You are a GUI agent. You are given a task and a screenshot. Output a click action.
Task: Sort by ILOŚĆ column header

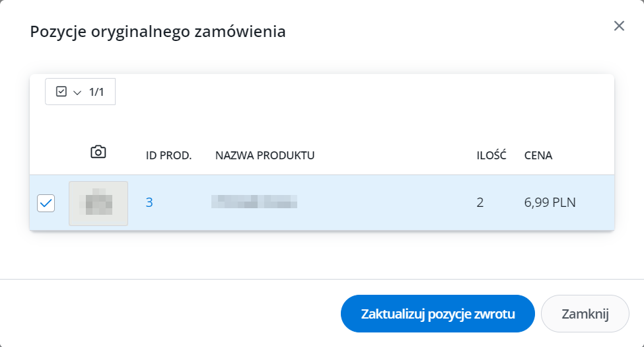coord(491,155)
